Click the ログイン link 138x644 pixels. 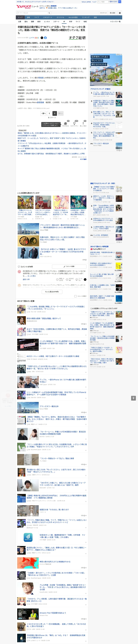point(42,8)
